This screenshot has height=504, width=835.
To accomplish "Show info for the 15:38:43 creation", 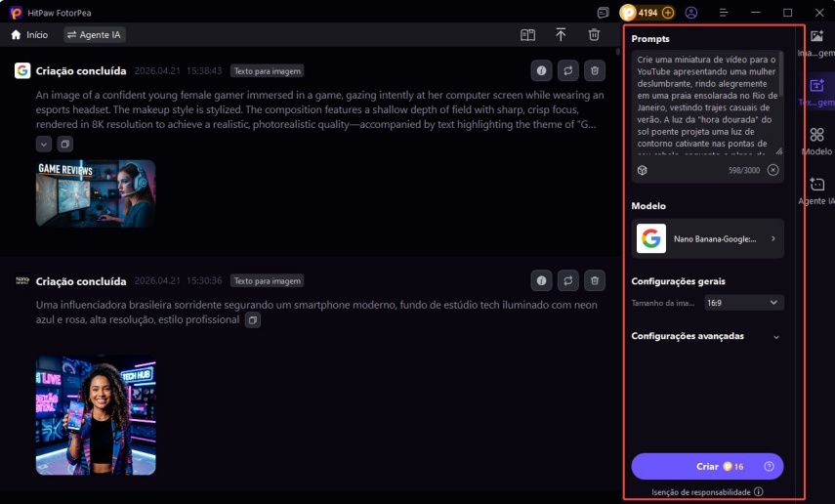I will tap(541, 71).
